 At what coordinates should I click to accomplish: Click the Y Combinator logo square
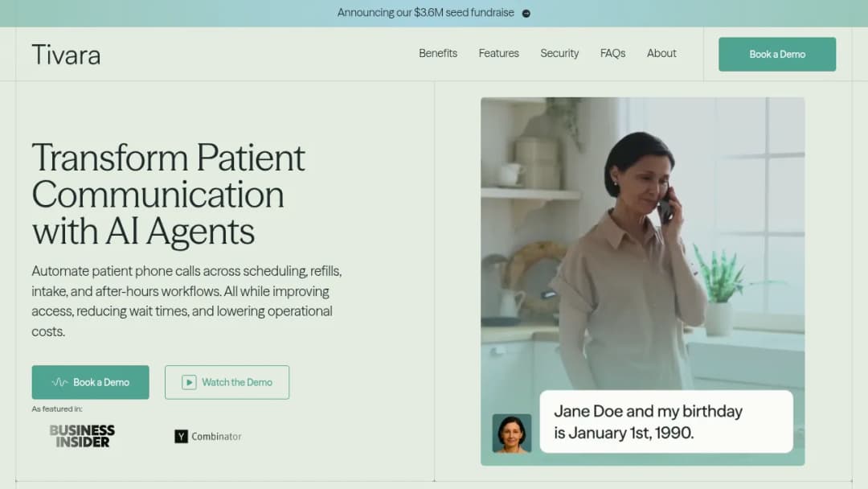[x=181, y=437]
